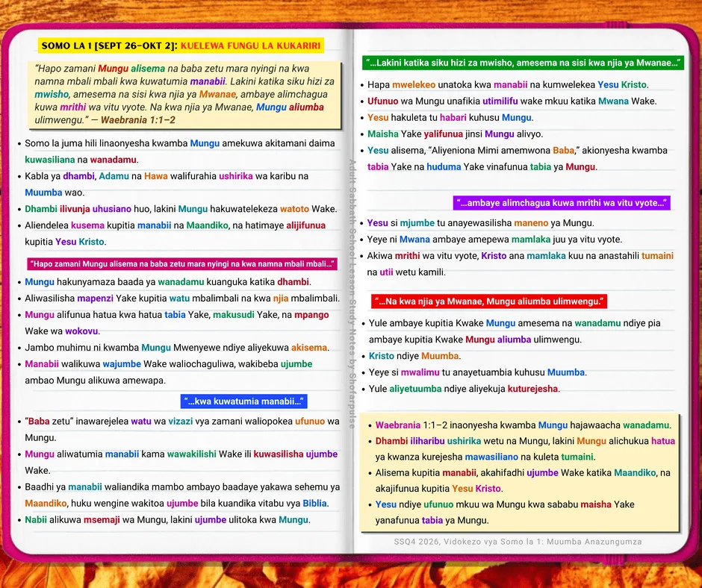Viewport: 702px width, 588px height.
Task: Select the pink banner "Hapo zamani Mungu alisema na baba zetu…"
Action: coord(182,264)
